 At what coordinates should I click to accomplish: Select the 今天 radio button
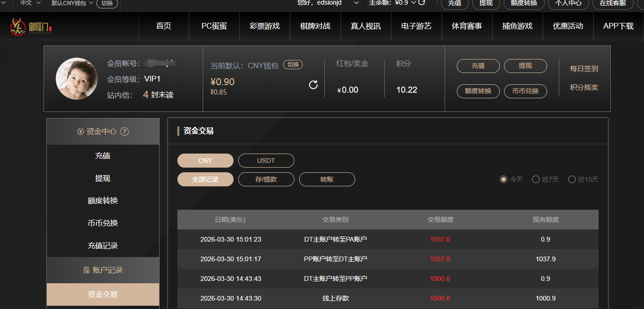click(504, 179)
